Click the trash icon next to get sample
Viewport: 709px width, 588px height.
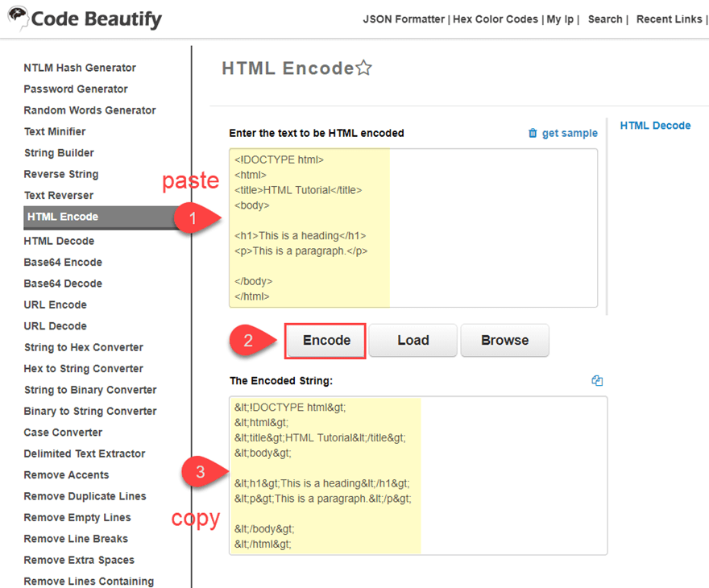click(533, 133)
